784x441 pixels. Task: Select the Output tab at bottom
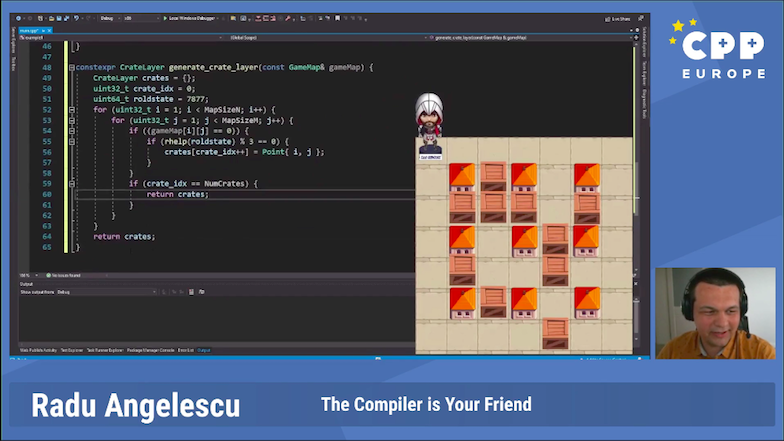[204, 350]
